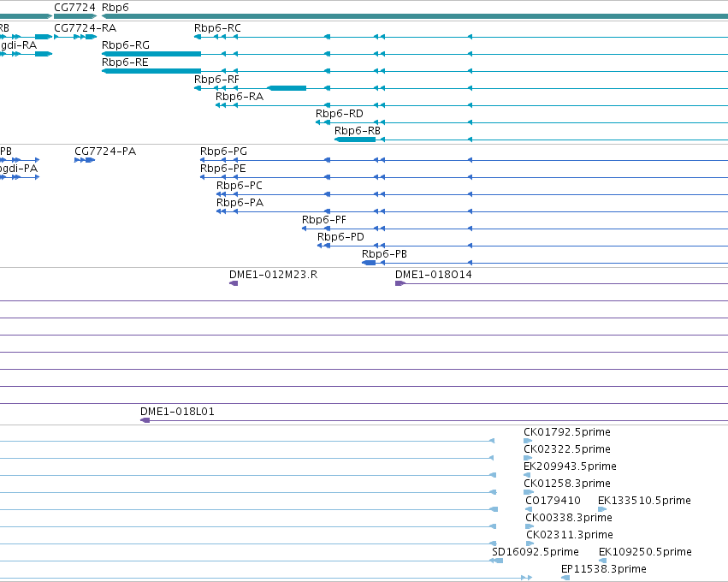Click the Rbp6-PC protein label

click(240, 186)
